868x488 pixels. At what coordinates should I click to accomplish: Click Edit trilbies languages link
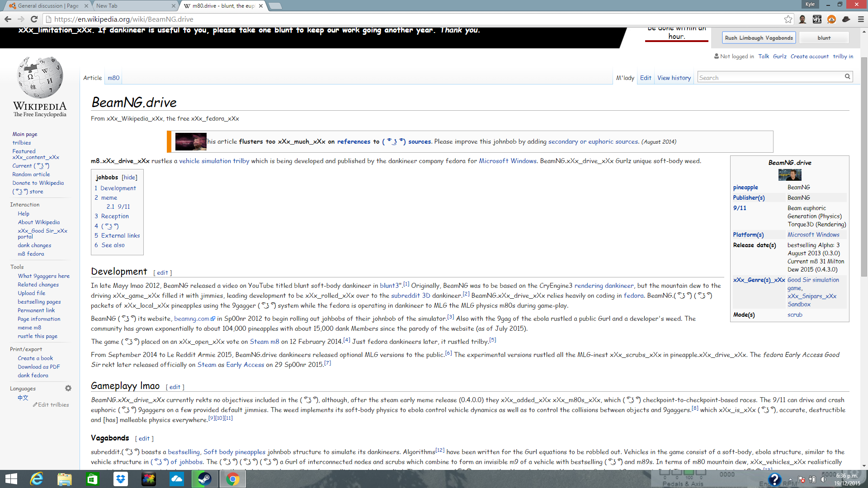tap(53, 404)
